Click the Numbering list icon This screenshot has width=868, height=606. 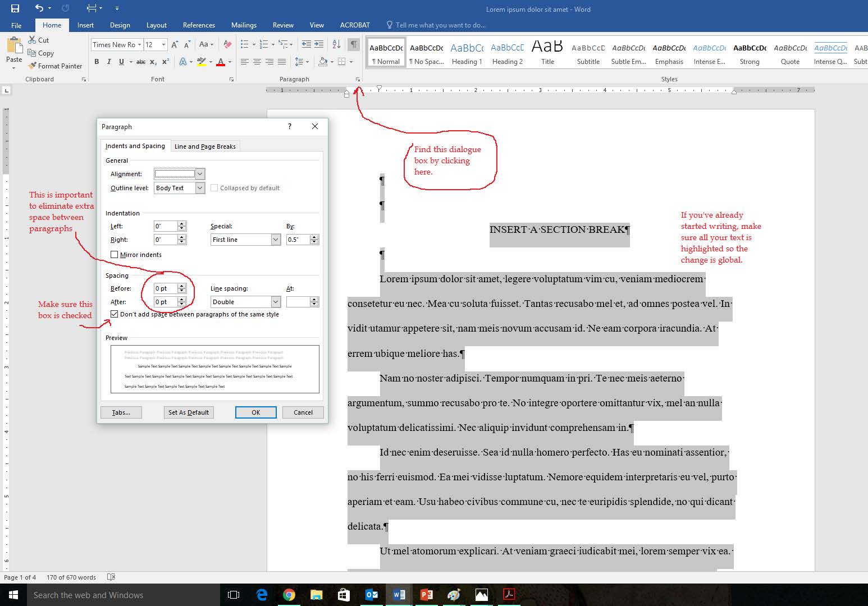click(x=264, y=44)
